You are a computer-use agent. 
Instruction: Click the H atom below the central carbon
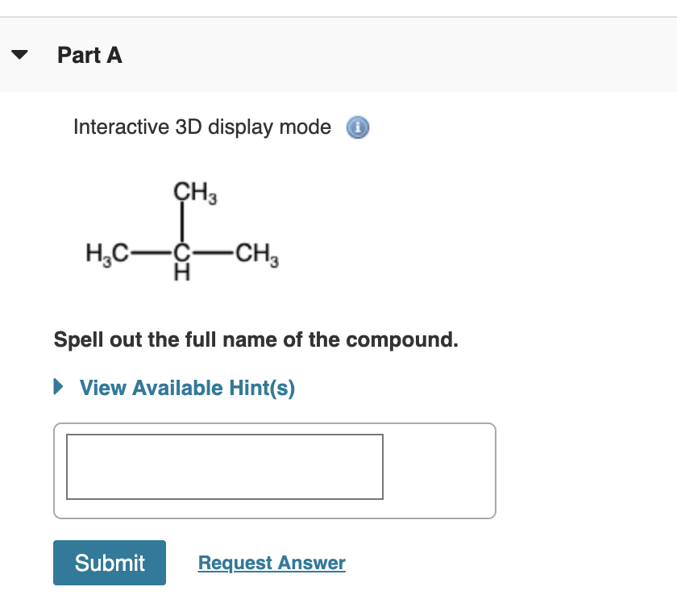click(181, 272)
